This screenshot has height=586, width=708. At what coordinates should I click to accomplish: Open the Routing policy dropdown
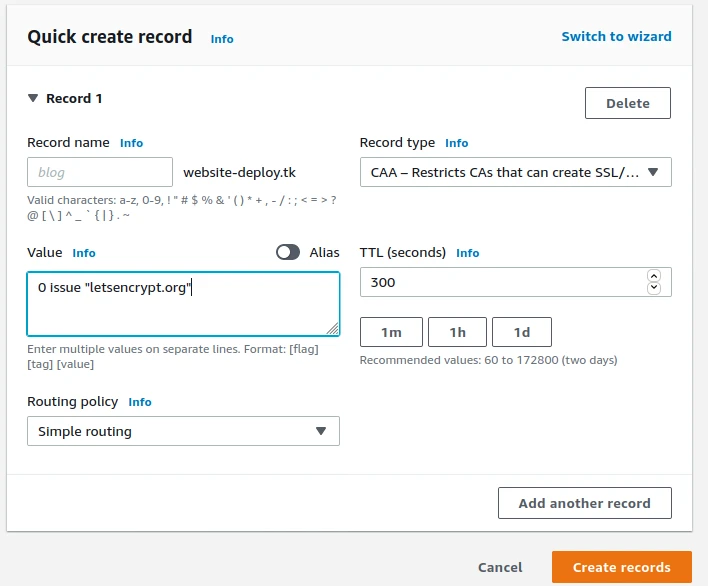pos(183,431)
